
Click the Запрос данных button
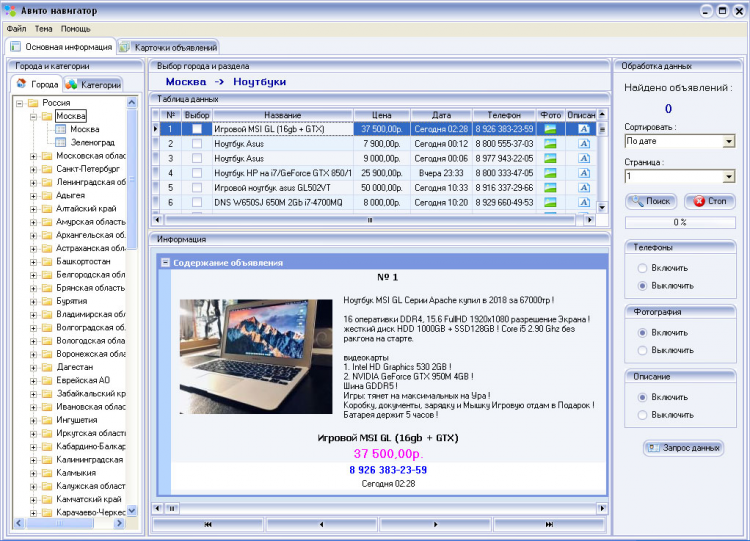(x=683, y=448)
